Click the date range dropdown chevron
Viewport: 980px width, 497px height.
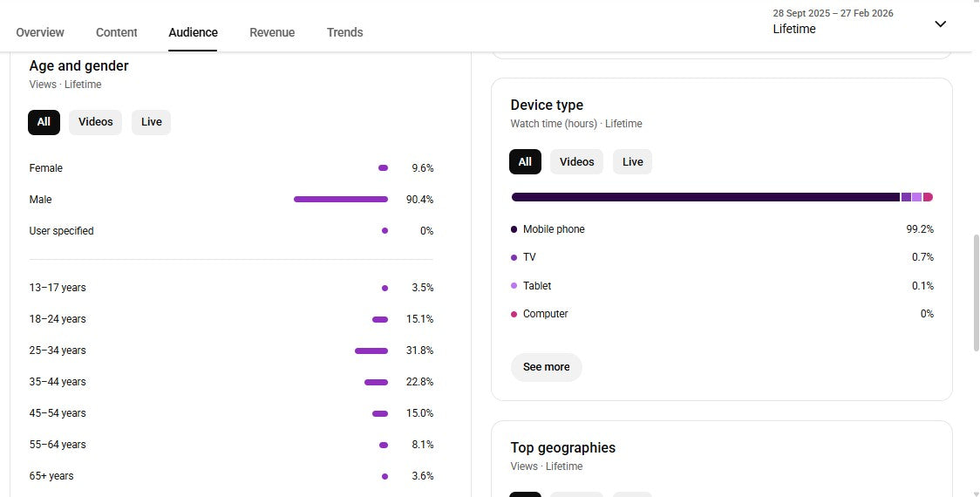[x=940, y=24]
